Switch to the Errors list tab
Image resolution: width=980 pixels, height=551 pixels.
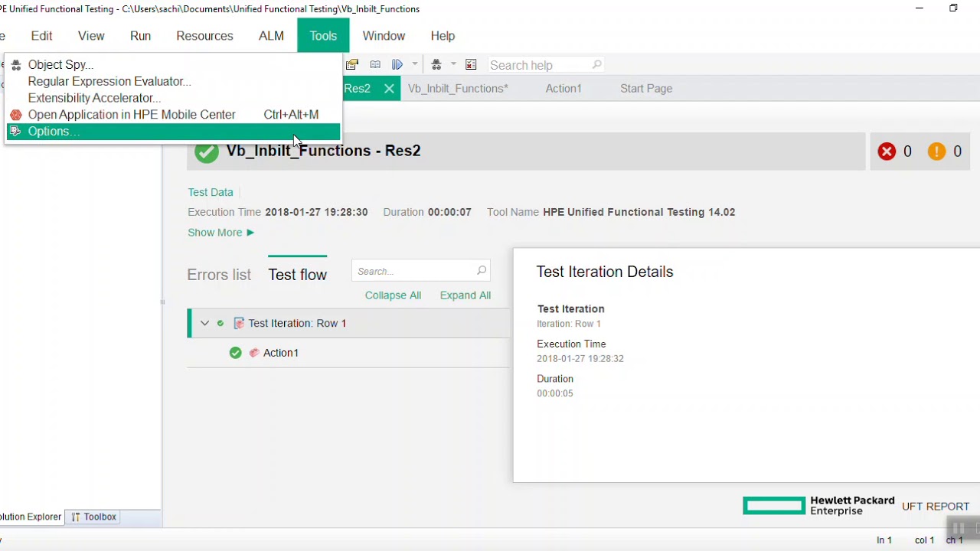click(219, 275)
